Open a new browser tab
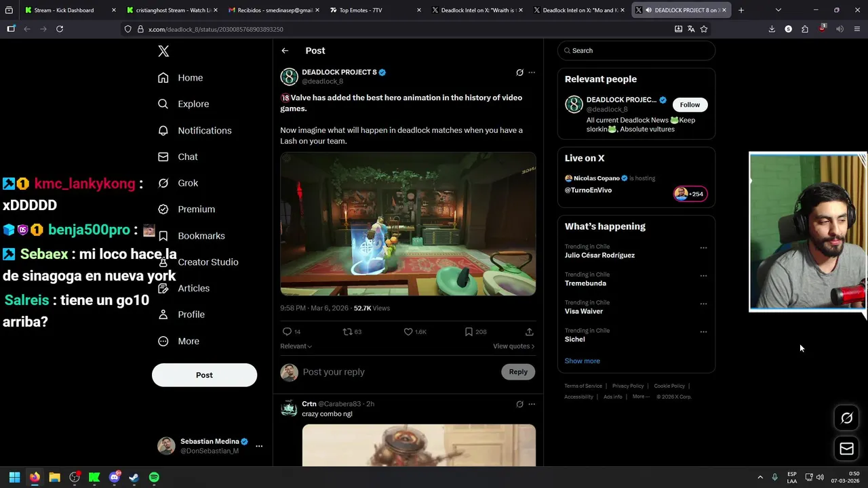The width and height of the screenshot is (868, 488). 741,10
